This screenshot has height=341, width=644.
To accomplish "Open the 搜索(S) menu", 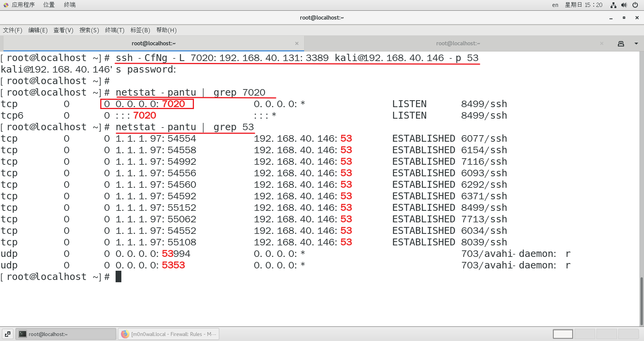I will (89, 30).
